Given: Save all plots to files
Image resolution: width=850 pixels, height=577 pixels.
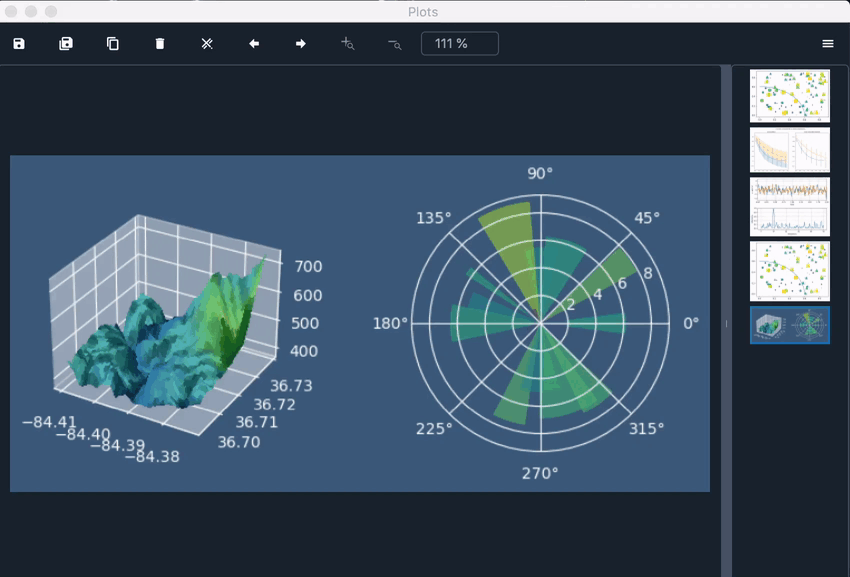Looking at the screenshot, I should (65, 43).
